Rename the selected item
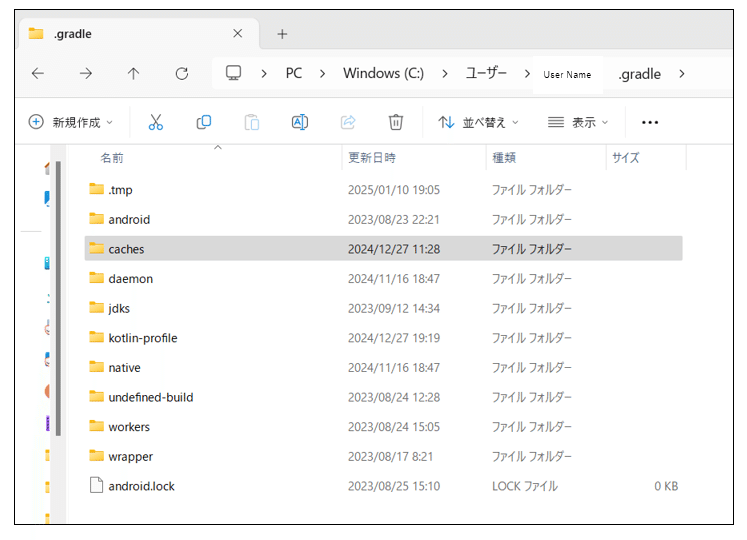 tap(300, 122)
